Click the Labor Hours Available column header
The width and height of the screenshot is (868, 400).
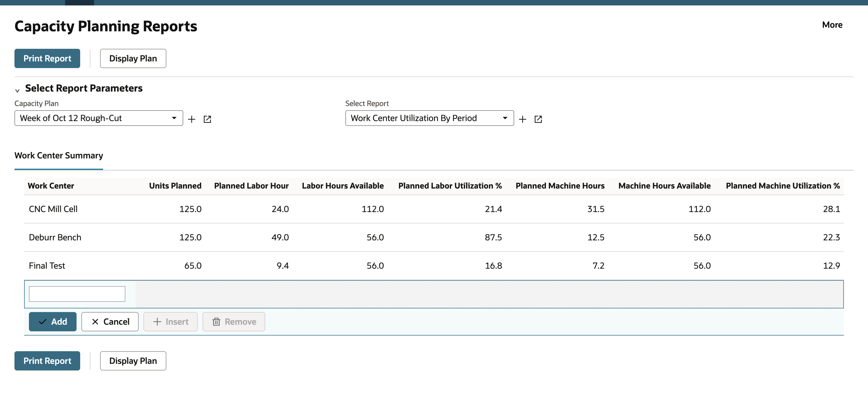343,186
